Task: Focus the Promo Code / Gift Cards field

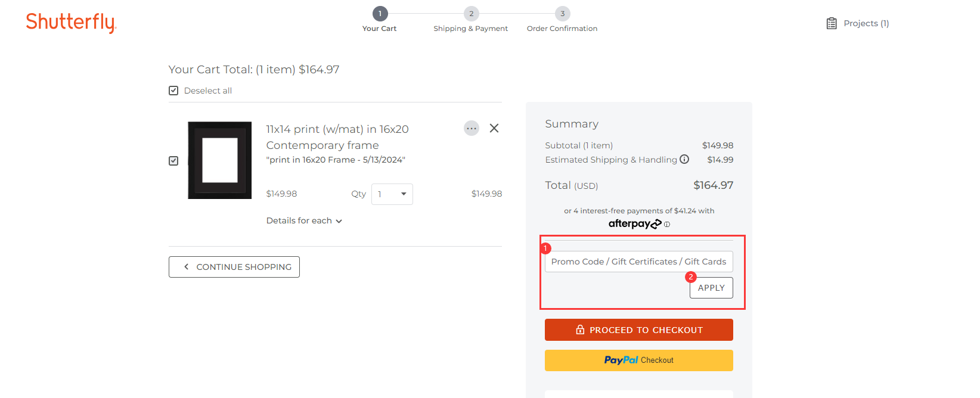Action: [639, 262]
